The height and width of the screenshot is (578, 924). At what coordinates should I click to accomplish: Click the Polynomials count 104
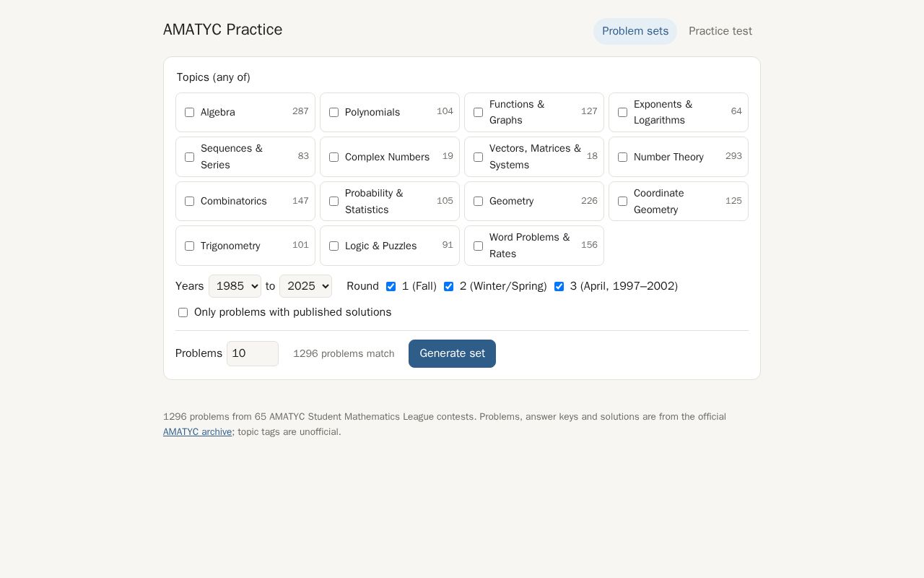445,111
